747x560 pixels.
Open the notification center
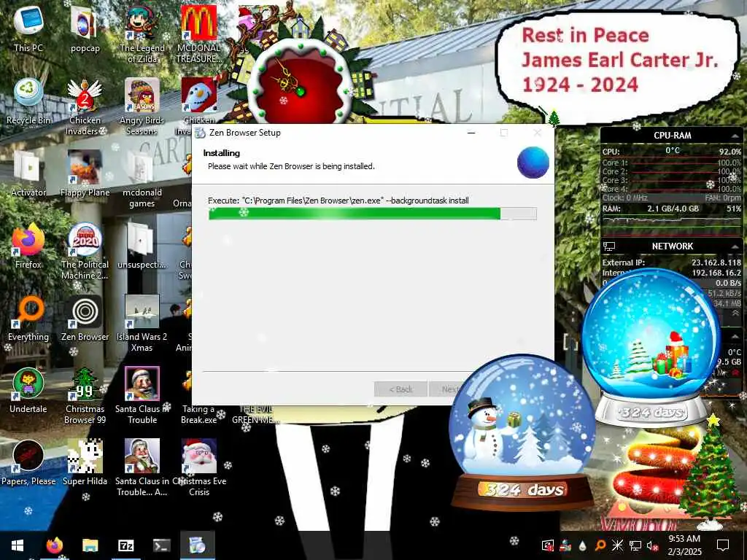(x=723, y=545)
